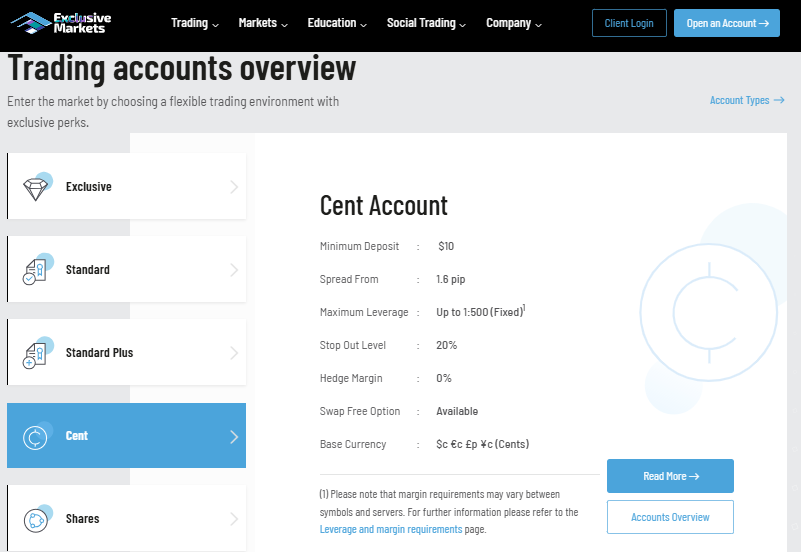Viewport: 801px width, 552px height.
Task: Click the Minimum Deposit label
Action: pos(359,246)
